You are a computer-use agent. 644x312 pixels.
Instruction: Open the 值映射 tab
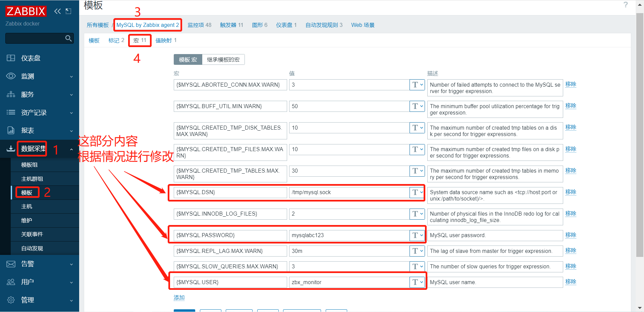[x=166, y=40]
